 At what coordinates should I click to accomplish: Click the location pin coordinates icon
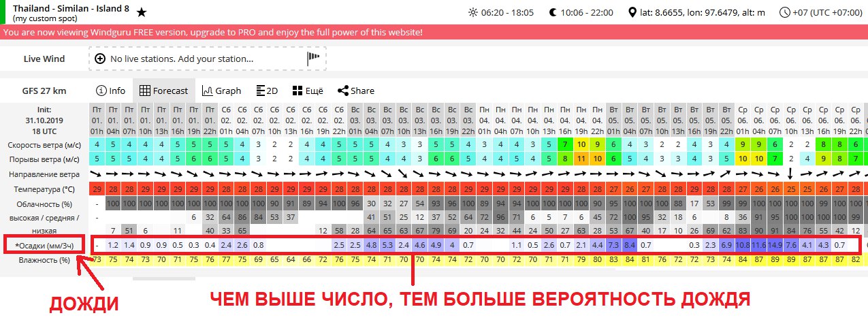(x=632, y=12)
